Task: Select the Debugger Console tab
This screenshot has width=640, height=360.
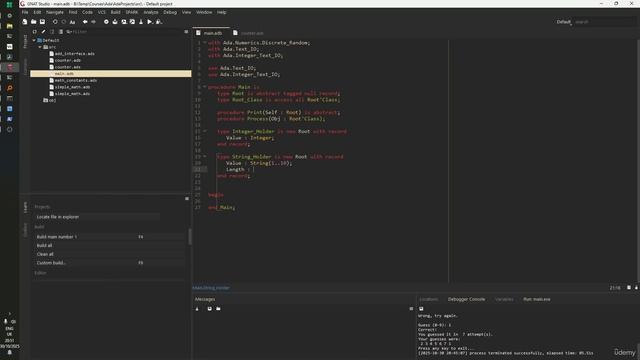Action: click(x=466, y=299)
